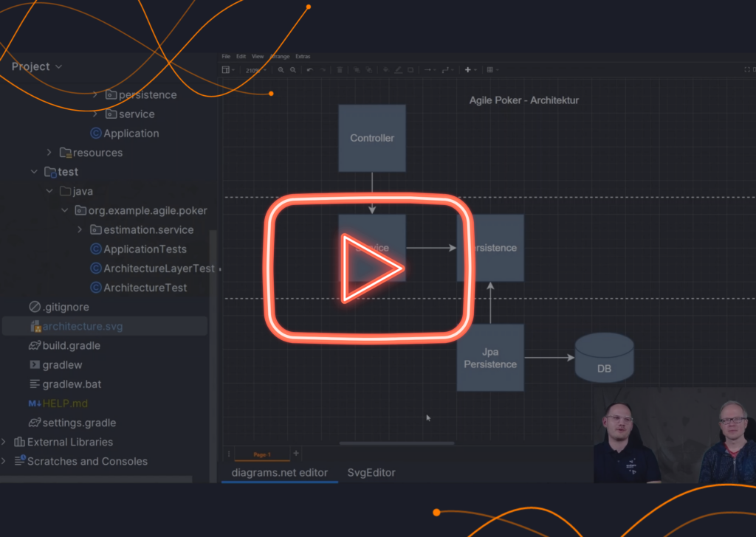Switch to the diagrams.net editor tab
The width and height of the screenshot is (756, 537).
(x=280, y=473)
